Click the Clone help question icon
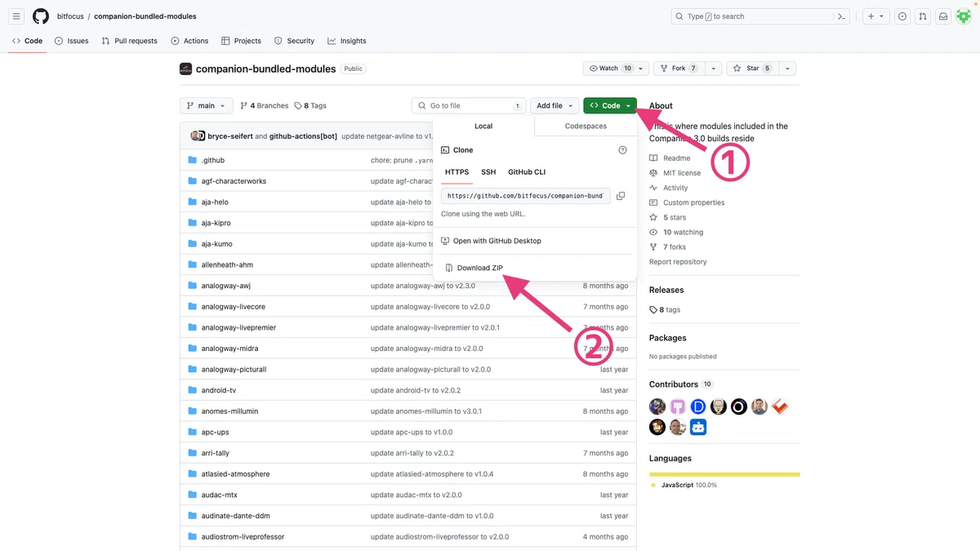980x551 pixels. pos(622,150)
